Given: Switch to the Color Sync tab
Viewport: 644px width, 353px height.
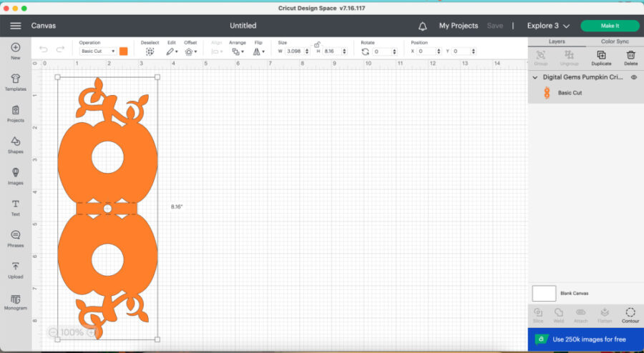Looking at the screenshot, I should point(614,41).
